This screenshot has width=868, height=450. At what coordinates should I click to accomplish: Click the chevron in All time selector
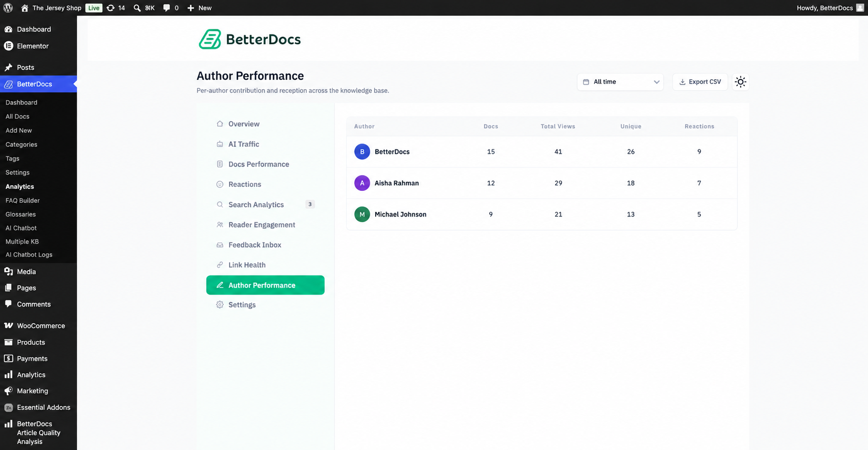657,82
